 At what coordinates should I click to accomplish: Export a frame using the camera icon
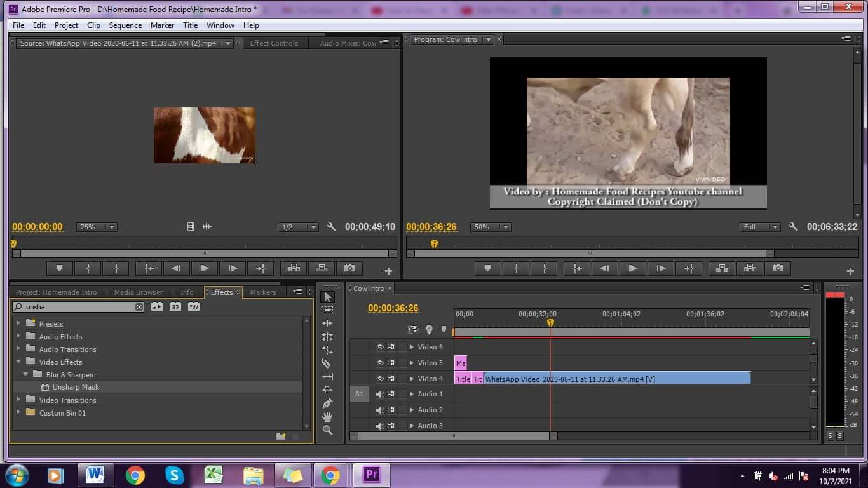pyautogui.click(x=778, y=268)
